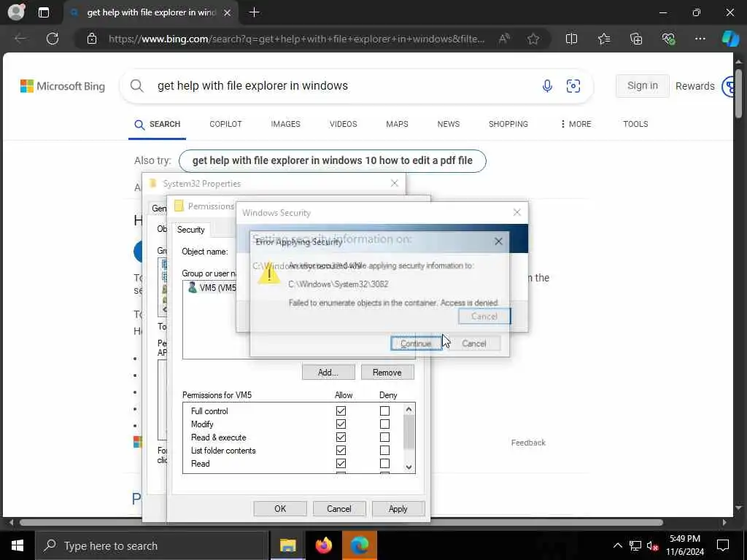Expand the MORE dropdown
The image size is (747, 560).
pos(576,124)
